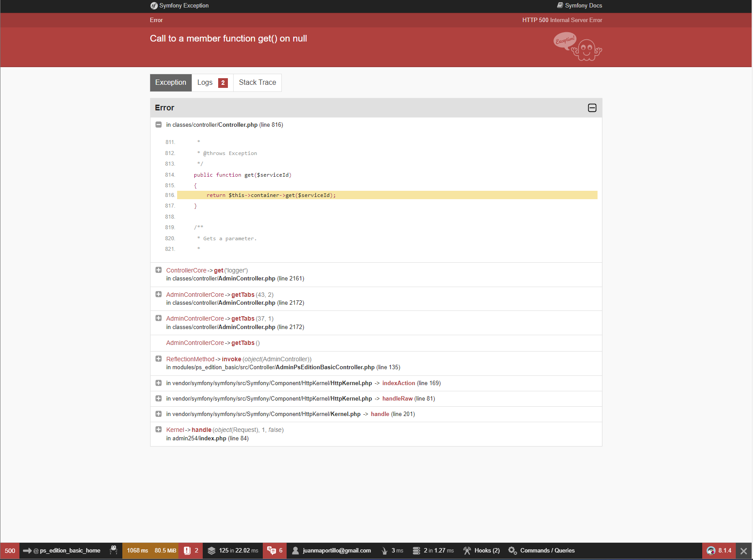Expand the Kernel handle index.php trace
Image resolution: width=753 pixels, height=560 pixels.
point(159,429)
